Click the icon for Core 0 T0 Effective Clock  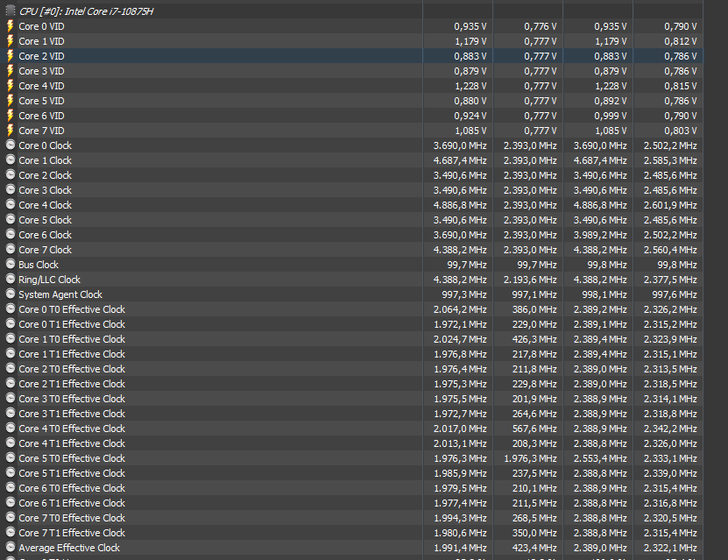(x=11, y=308)
